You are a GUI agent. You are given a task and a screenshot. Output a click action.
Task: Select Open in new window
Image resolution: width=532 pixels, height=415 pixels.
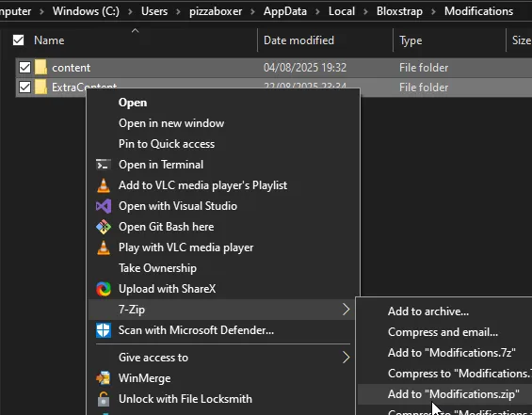[223, 123]
